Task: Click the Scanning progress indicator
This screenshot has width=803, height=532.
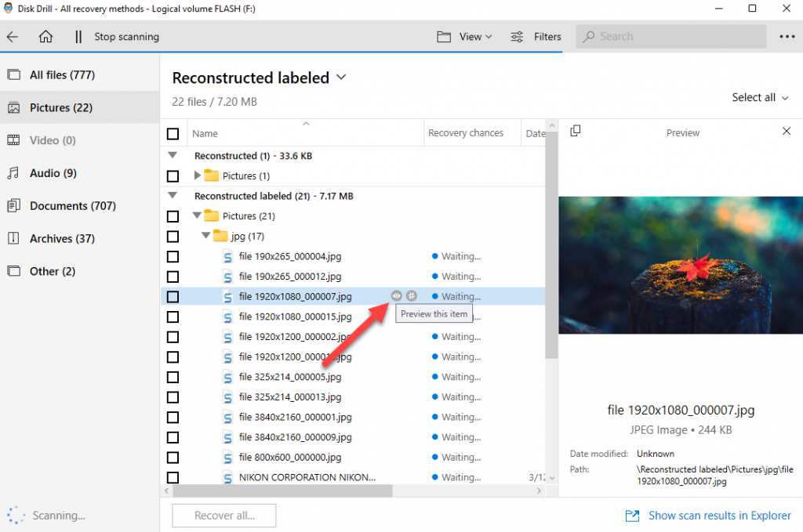Action: coord(35,516)
